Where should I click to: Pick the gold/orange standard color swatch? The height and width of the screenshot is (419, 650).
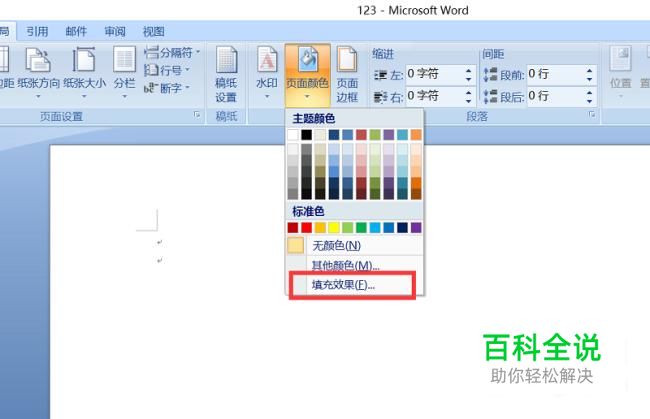[320, 227]
